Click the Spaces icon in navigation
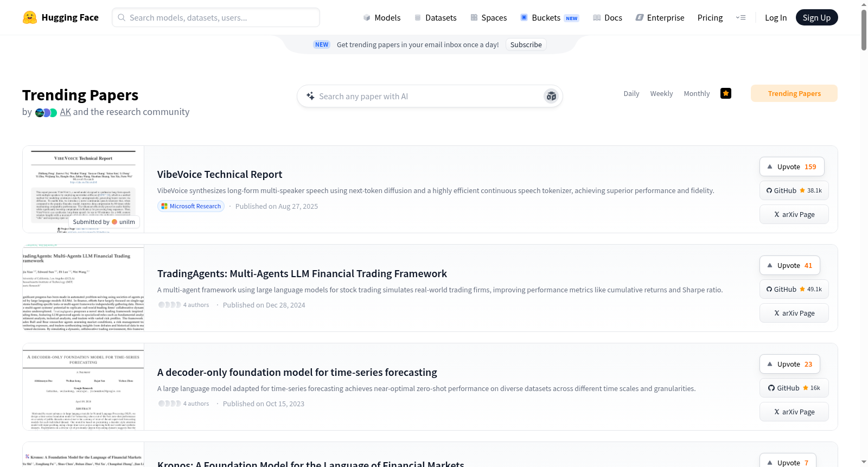The height and width of the screenshot is (467, 868). tap(474, 17)
